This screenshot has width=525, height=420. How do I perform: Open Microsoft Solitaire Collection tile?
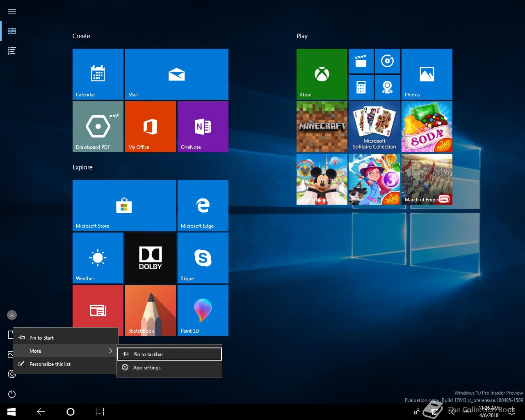pos(374,127)
